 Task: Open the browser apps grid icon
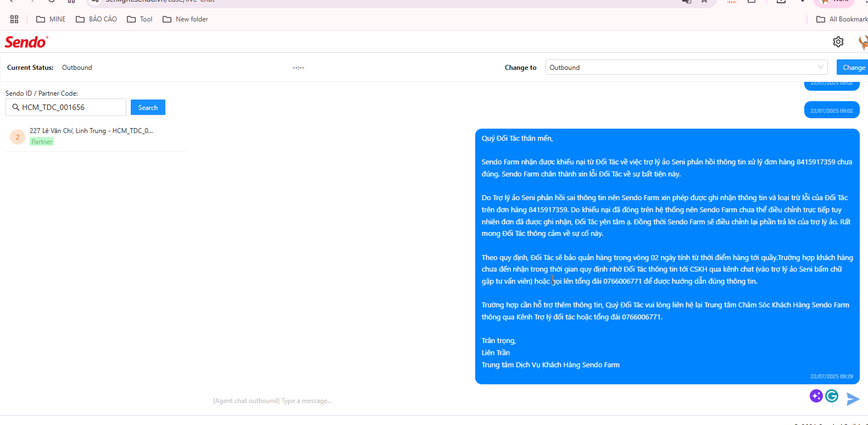[x=14, y=19]
